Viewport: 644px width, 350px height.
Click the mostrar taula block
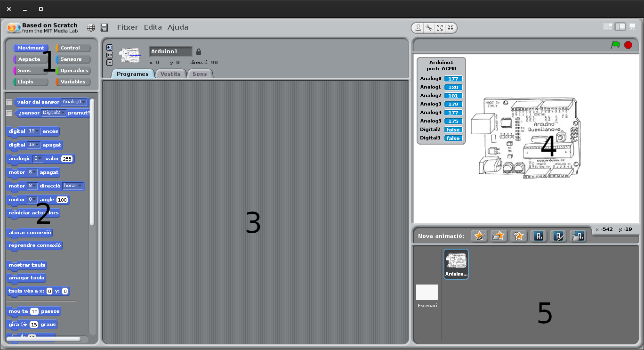click(x=27, y=265)
